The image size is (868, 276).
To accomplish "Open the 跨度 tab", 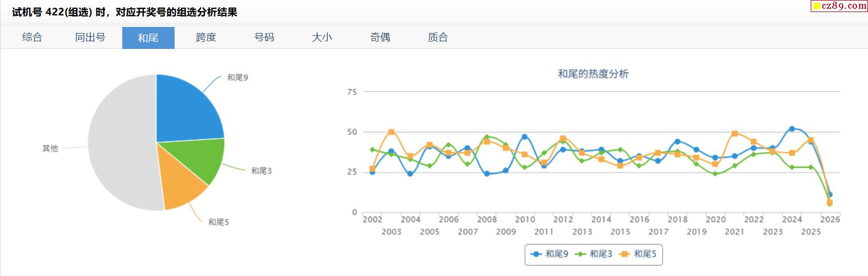I will pos(206,37).
